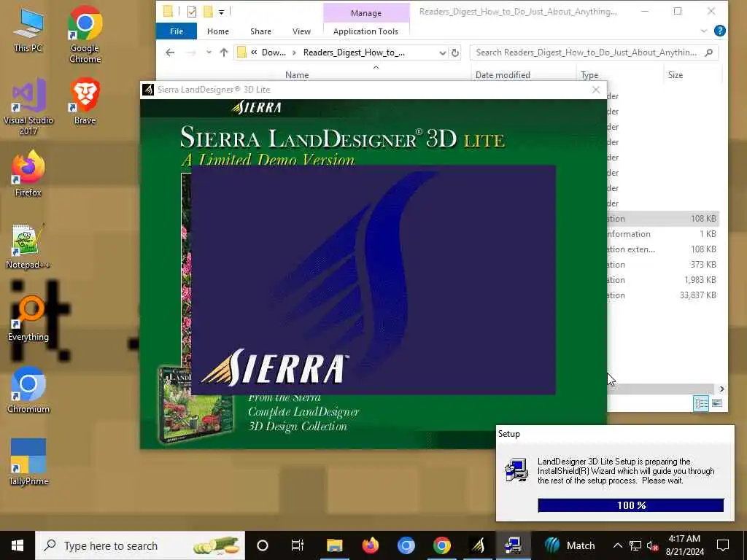This screenshot has height=560, width=747.
Task: Go up one folder level in Explorer
Action: (x=224, y=52)
